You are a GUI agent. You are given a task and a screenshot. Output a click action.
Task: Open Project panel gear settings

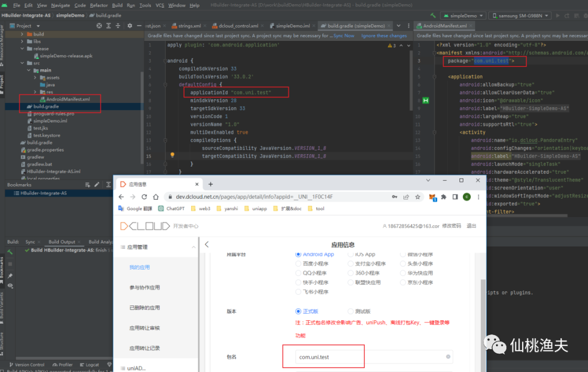click(130, 26)
